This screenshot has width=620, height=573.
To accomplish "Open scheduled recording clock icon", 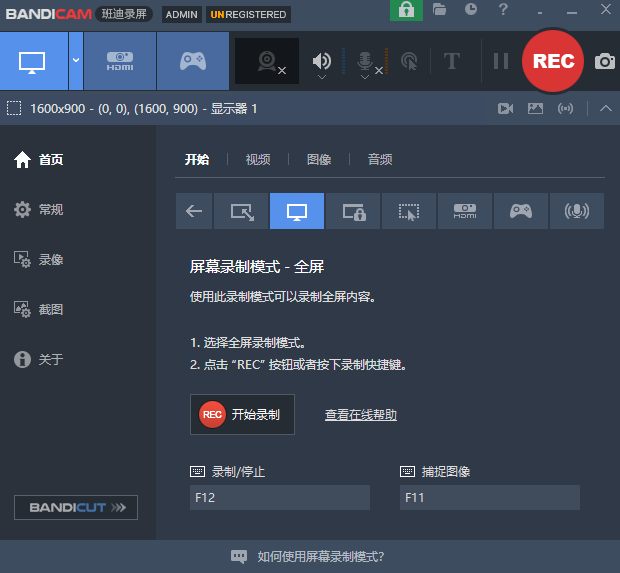I will click(471, 9).
